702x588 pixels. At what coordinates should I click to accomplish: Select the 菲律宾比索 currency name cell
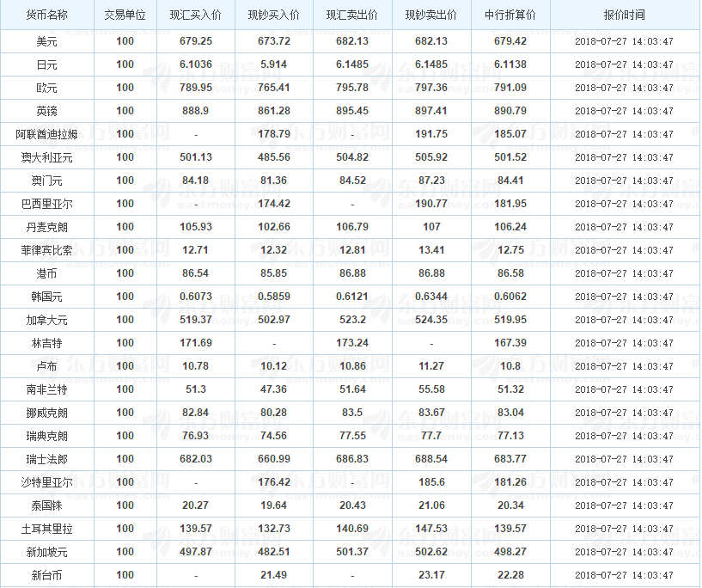tap(47, 250)
